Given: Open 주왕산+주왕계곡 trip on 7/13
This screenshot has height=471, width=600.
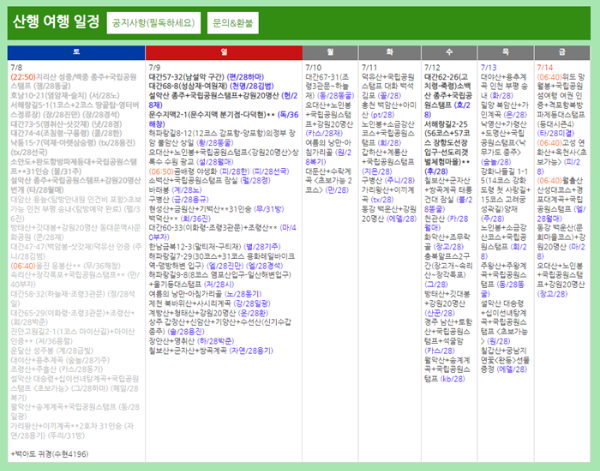Looking at the screenshot, I should point(504,279).
